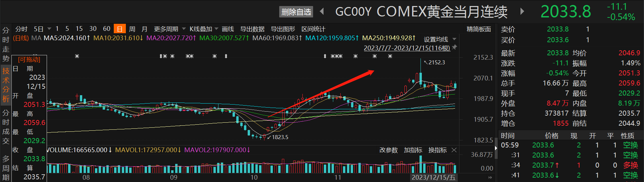Switch to 精简板面 layout
Image resolution: width=644 pixels, height=182 pixels.
tap(479, 29)
